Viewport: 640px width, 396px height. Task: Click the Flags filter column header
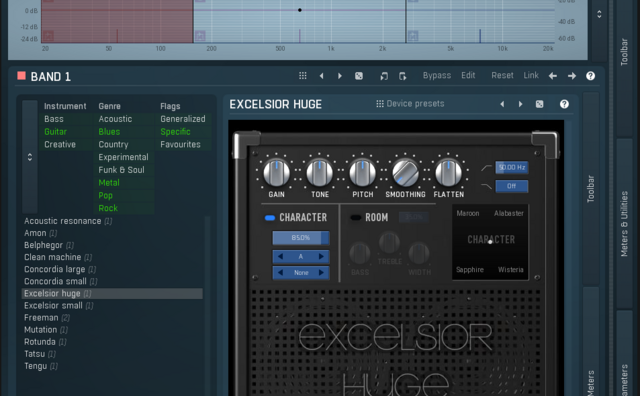(x=170, y=106)
